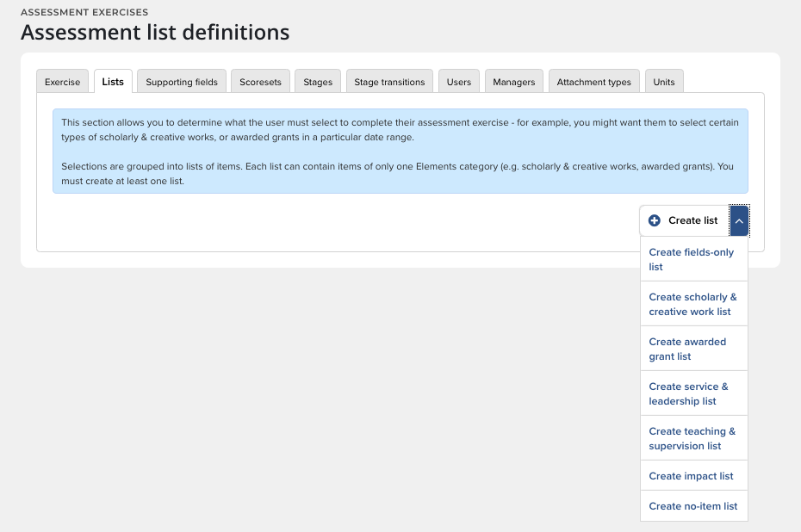Screen dimensions: 801x532
Task: Choose Create service & leadership list
Action: tap(693, 393)
